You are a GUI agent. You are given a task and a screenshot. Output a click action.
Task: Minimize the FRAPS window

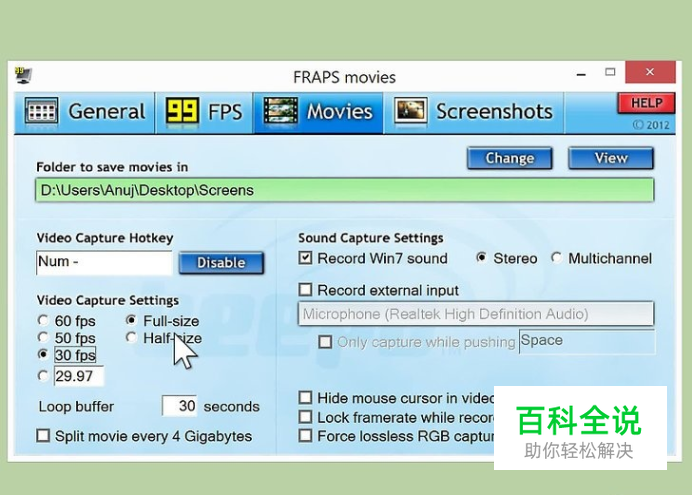tap(581, 73)
